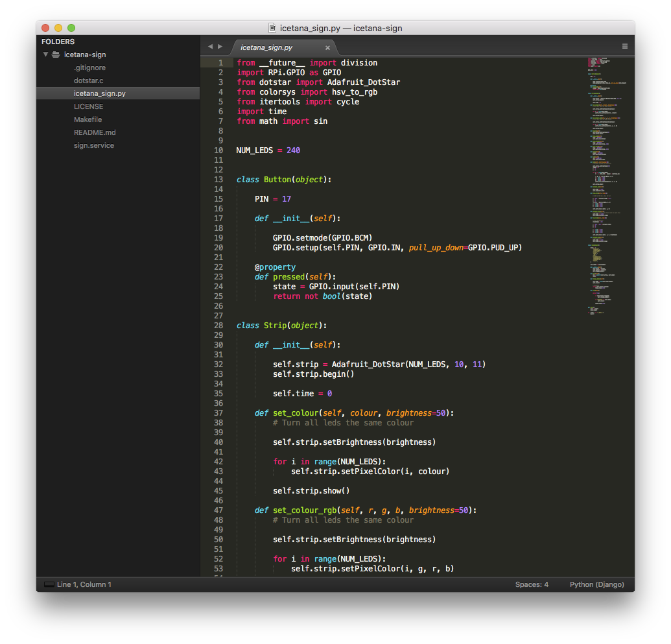
Task: Open README.md from the sidebar
Action: point(95,132)
